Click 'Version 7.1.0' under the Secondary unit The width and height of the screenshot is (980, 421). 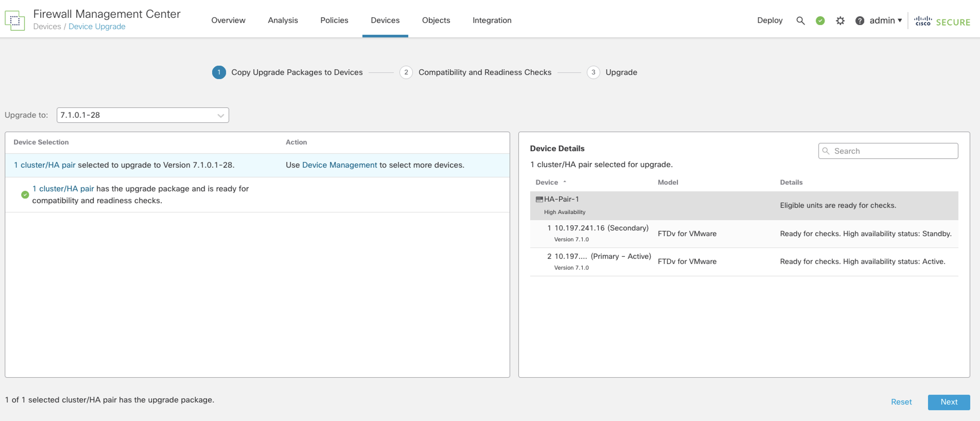tap(571, 239)
